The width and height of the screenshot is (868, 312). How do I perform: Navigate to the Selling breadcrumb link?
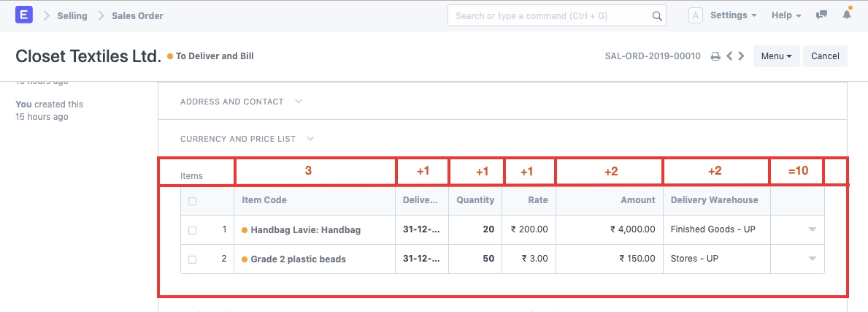(x=72, y=15)
